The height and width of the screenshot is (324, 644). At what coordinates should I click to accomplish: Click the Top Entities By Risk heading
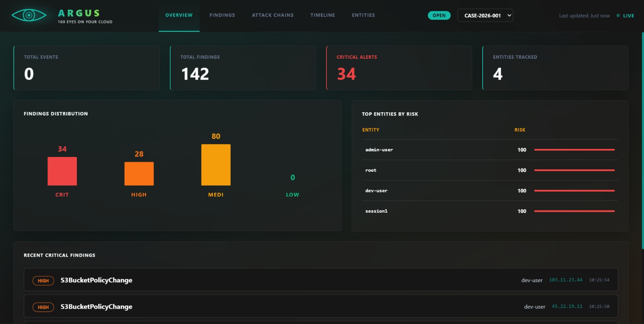tap(390, 114)
